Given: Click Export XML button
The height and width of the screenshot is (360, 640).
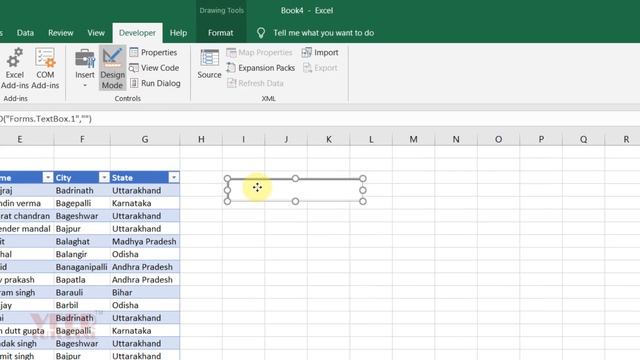Looking at the screenshot, I should click(320, 68).
